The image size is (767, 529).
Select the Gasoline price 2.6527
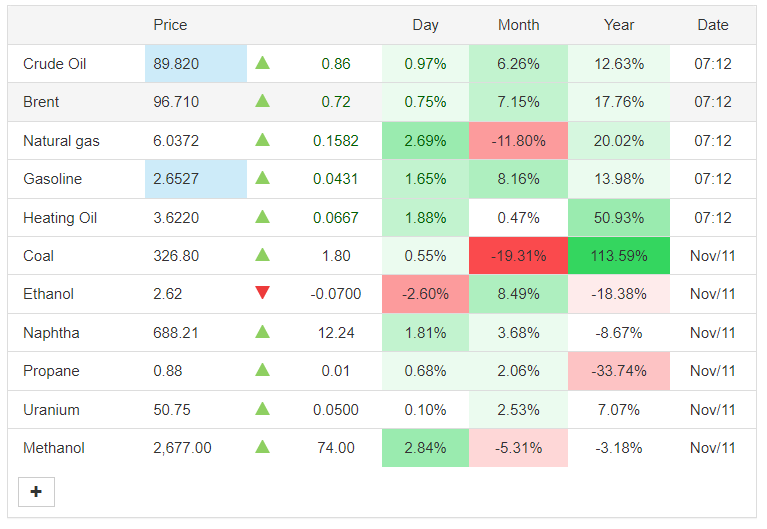click(x=176, y=179)
